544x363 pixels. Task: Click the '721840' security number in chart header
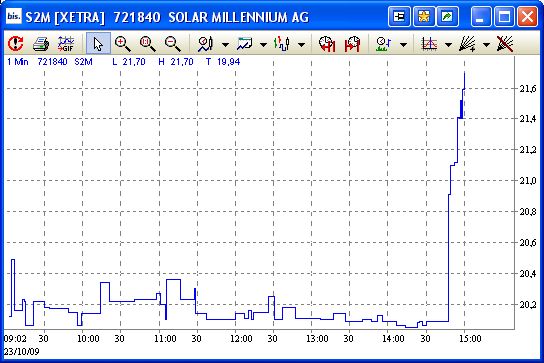52,62
